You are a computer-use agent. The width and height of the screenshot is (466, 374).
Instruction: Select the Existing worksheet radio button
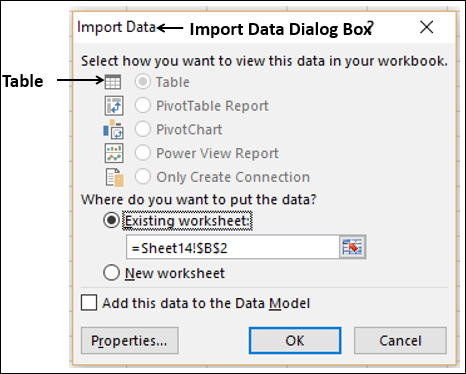pos(111,220)
